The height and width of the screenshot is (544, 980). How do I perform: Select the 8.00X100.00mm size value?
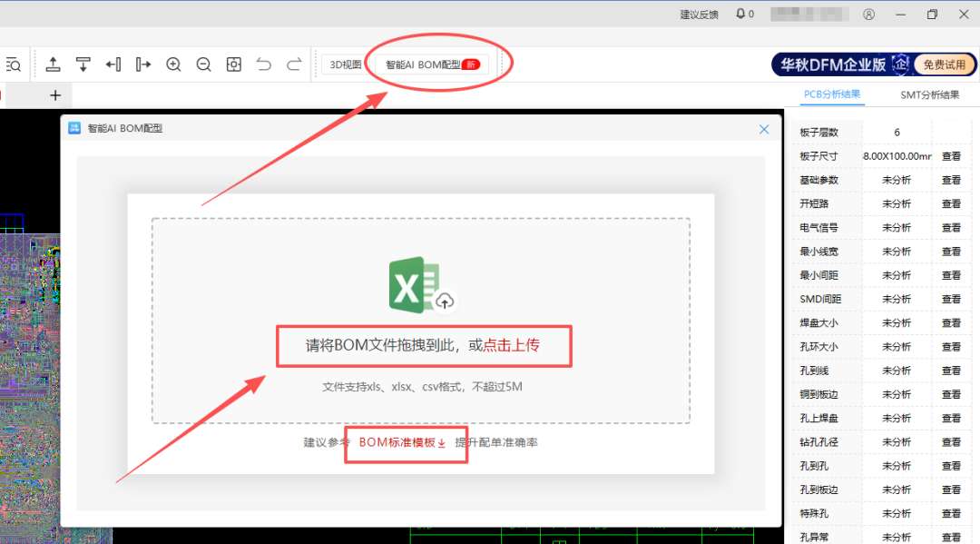pos(897,156)
